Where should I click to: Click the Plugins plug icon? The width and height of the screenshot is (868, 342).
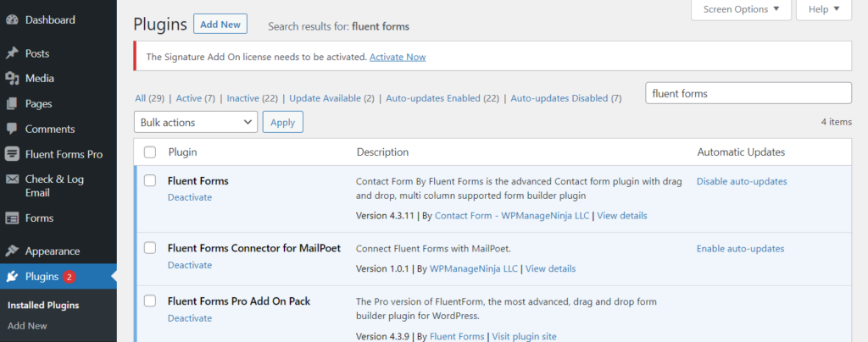12,277
